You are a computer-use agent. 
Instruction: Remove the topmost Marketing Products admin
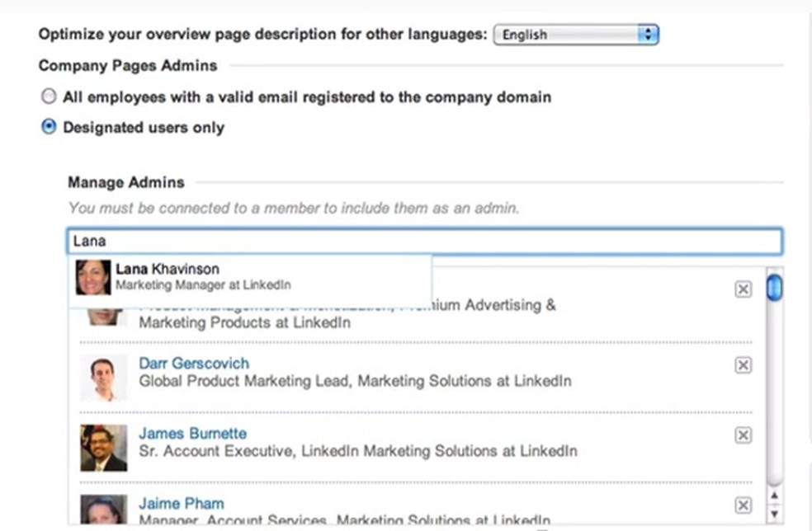[743, 289]
